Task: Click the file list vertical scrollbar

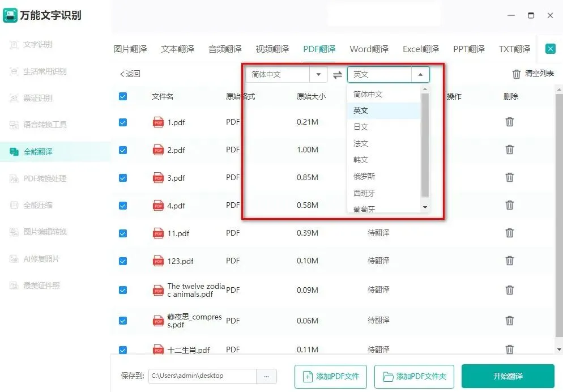Action: 559,215
